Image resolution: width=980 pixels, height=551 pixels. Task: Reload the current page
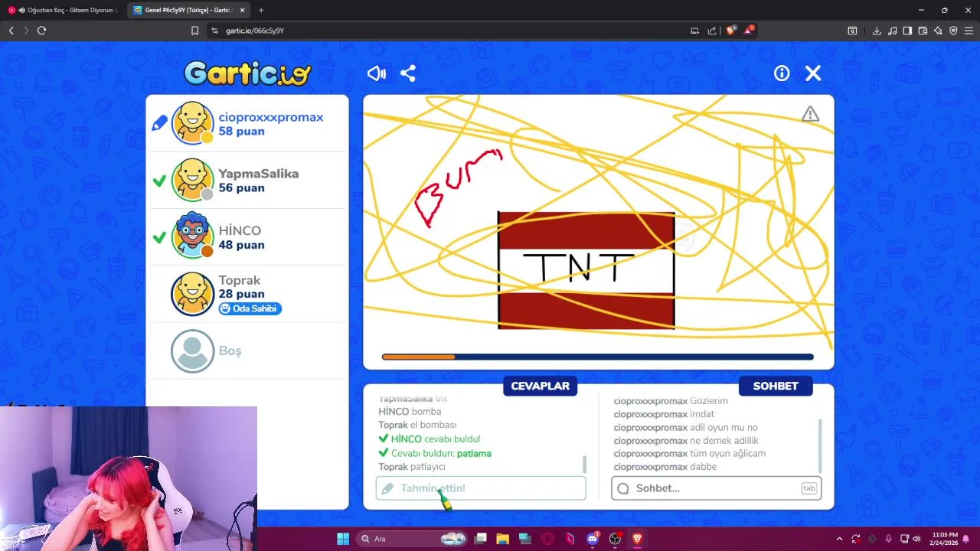coord(41,31)
